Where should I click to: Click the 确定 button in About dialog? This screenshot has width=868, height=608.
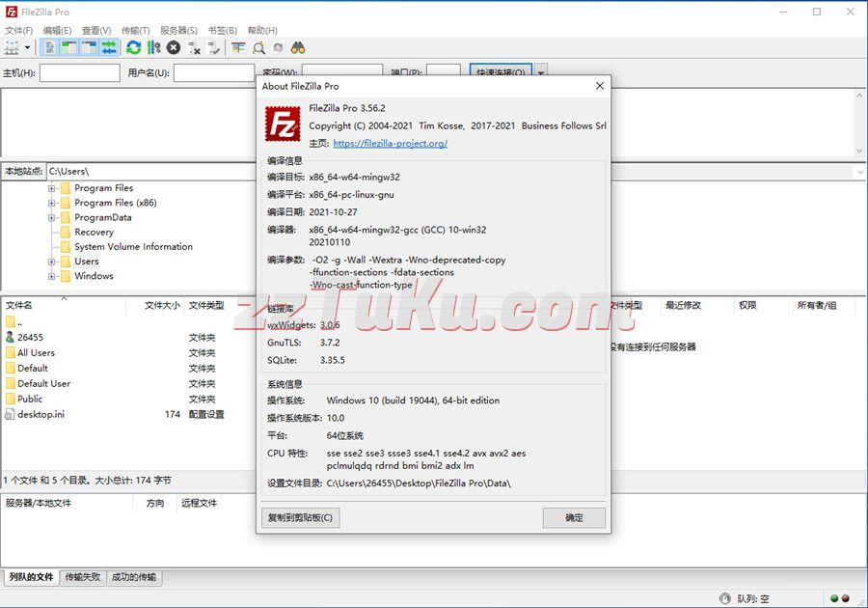pyautogui.click(x=574, y=517)
